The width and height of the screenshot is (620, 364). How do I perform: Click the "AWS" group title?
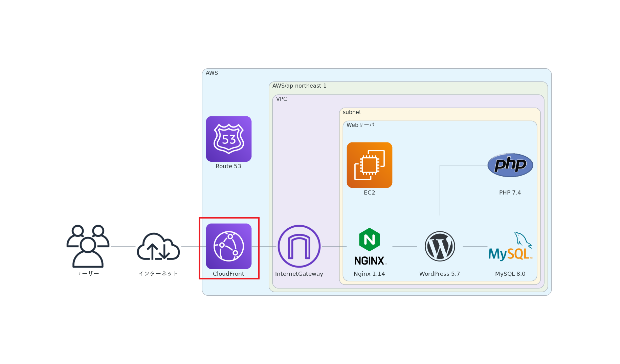(x=212, y=73)
